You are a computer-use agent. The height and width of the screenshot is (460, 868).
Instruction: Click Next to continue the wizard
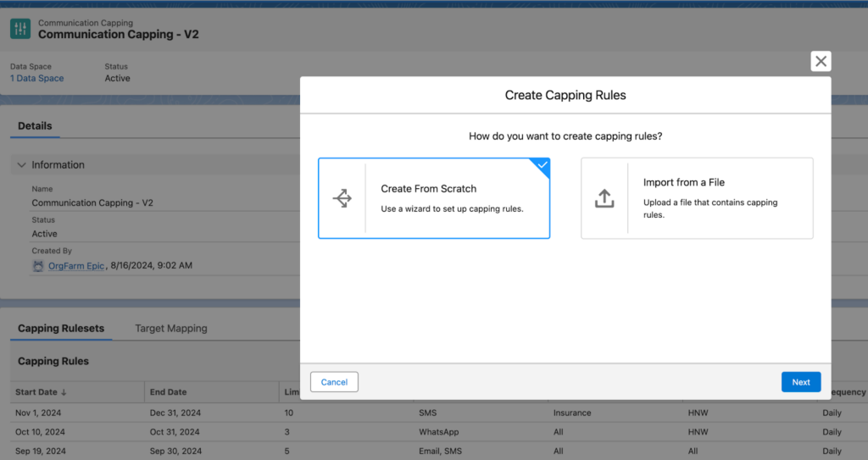(800, 382)
